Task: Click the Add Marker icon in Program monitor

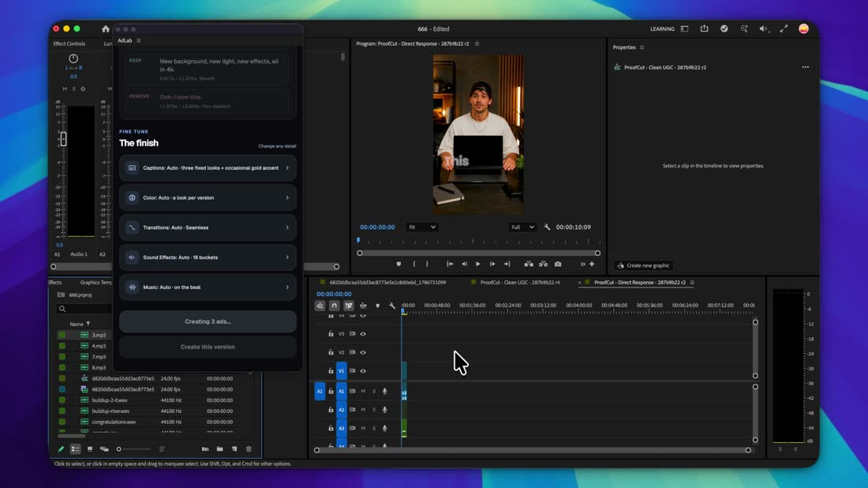Action: (x=398, y=265)
